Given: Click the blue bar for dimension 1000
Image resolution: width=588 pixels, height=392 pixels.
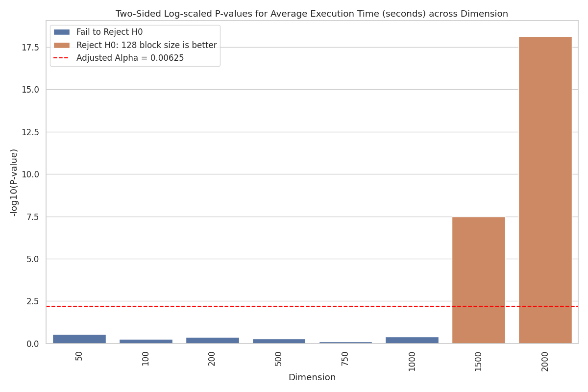Looking at the screenshot, I should click(413, 339).
